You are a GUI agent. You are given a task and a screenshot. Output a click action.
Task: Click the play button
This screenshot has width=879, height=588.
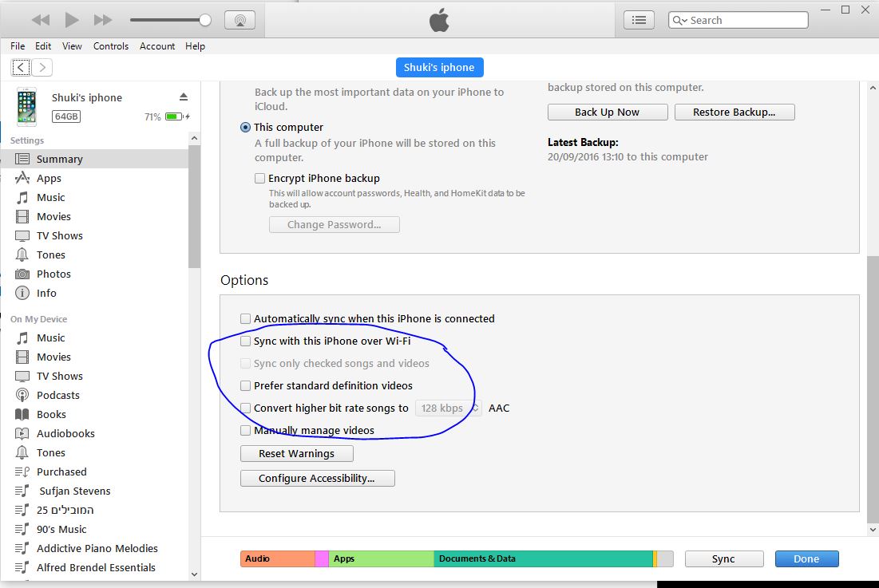click(71, 20)
